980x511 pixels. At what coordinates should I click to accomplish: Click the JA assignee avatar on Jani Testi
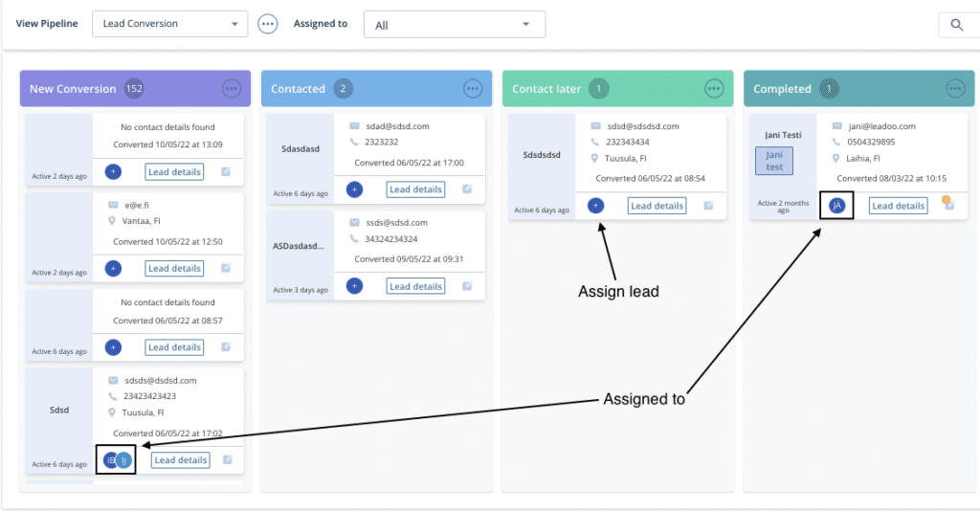(x=837, y=205)
